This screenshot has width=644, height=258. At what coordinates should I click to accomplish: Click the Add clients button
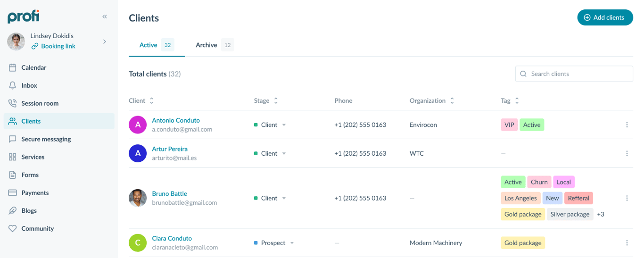[x=605, y=17]
